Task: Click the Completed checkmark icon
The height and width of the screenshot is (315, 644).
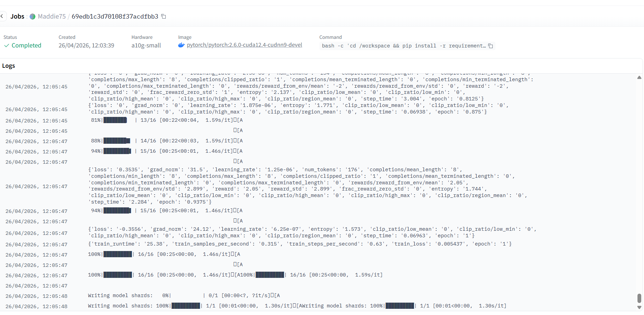Action: tap(7, 45)
